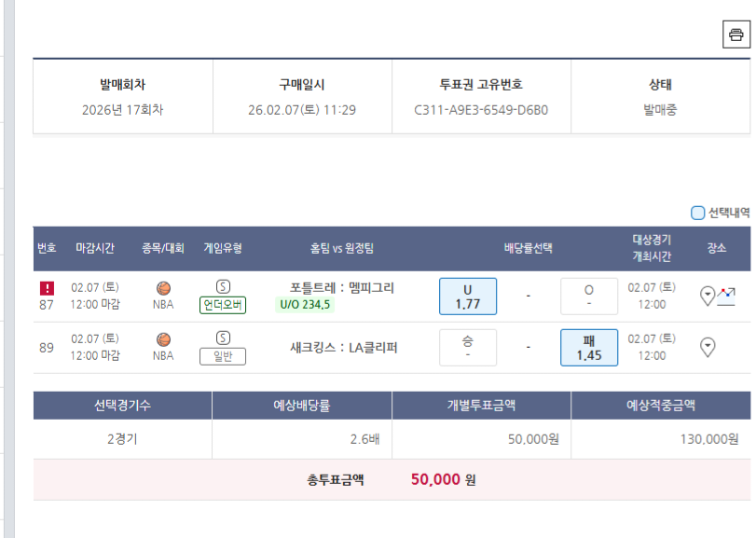Open venue location pin for match 87

coord(708,296)
